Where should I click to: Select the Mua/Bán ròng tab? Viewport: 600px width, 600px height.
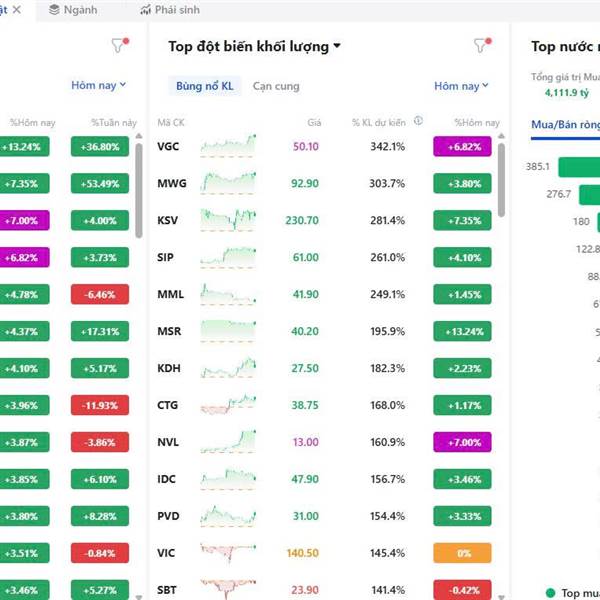(x=565, y=124)
